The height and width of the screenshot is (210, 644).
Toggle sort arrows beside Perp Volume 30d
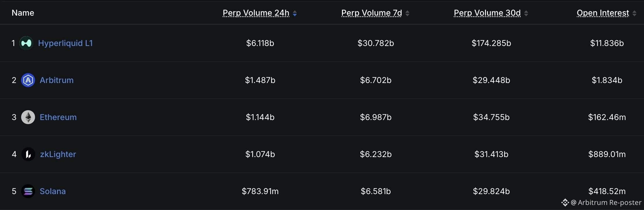point(526,13)
